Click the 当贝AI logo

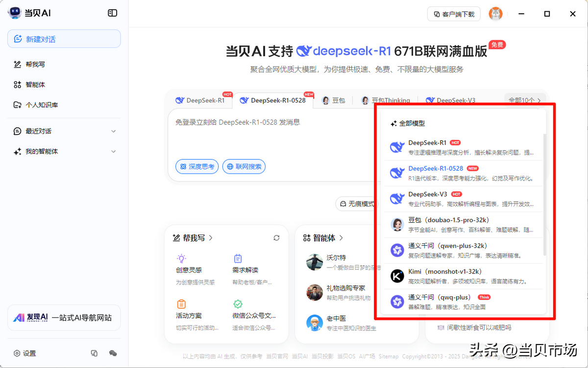[29, 13]
